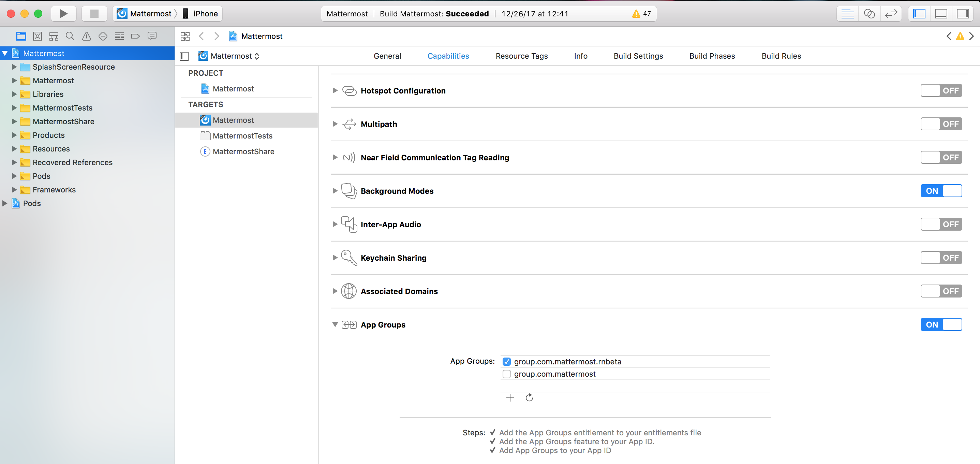Image resolution: width=980 pixels, height=464 pixels.
Task: Expand the MattermostShare folder in navigator
Action: coord(14,121)
